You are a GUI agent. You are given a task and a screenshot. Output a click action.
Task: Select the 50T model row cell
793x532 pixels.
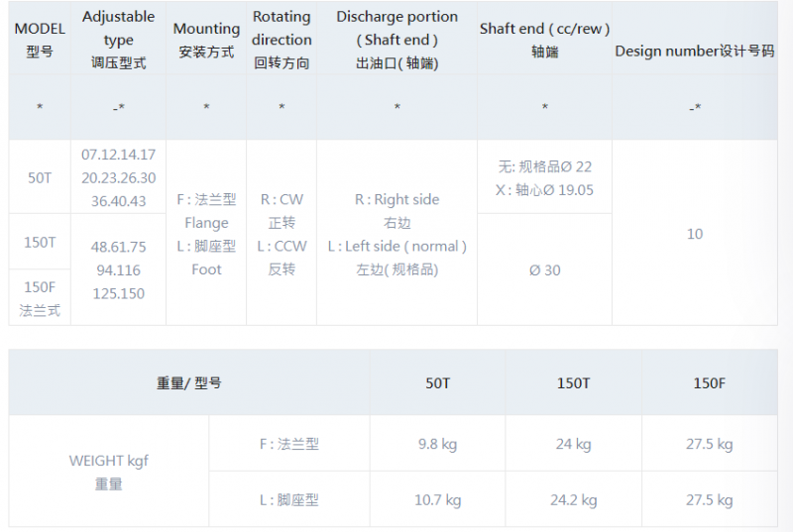40,177
